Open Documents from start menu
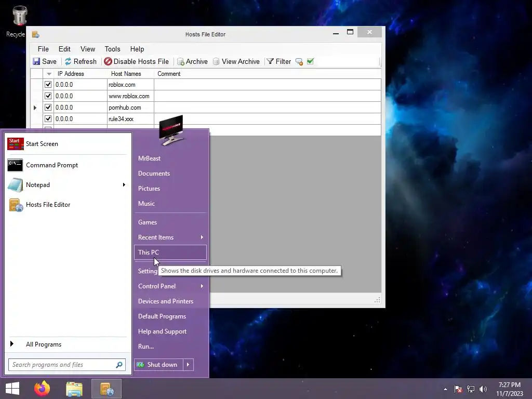532x399 pixels. pos(170,174)
